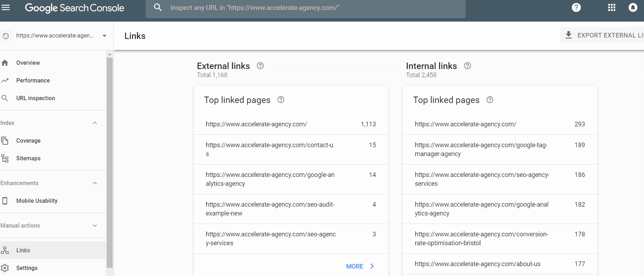Screen dimensions: 644x276
Task: Collapse the Enhancements section
Action: click(95, 183)
